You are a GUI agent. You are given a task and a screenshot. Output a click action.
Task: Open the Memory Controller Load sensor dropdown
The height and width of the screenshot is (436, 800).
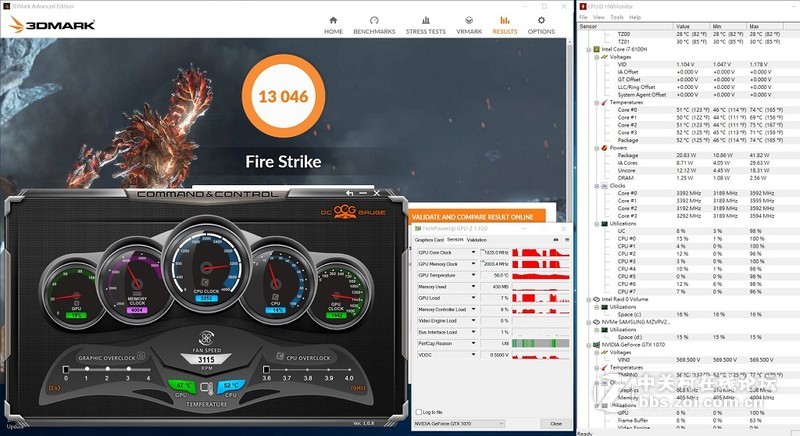[x=473, y=309]
